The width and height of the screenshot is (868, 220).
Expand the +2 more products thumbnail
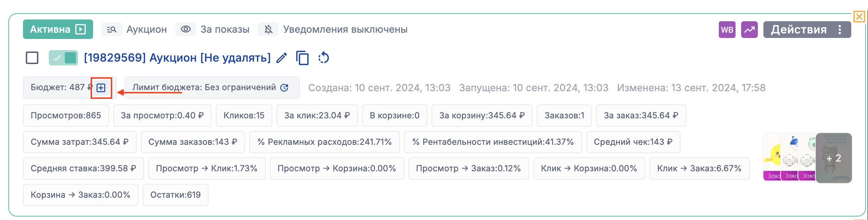(x=833, y=158)
